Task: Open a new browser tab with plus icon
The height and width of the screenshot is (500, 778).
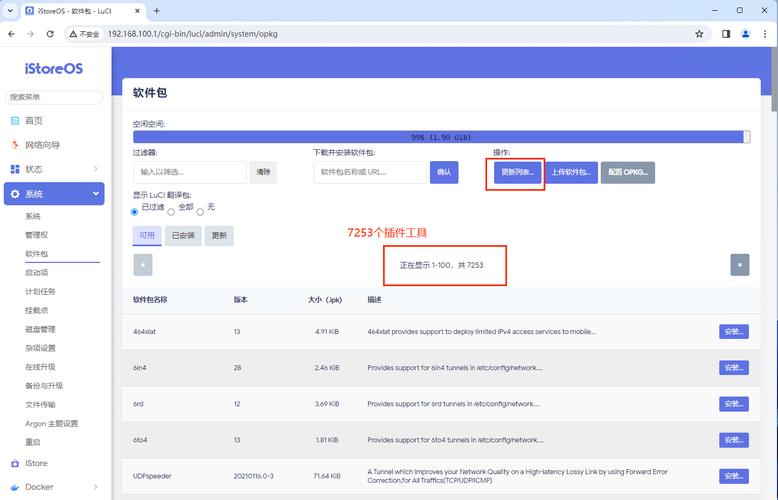Action: 157,10
